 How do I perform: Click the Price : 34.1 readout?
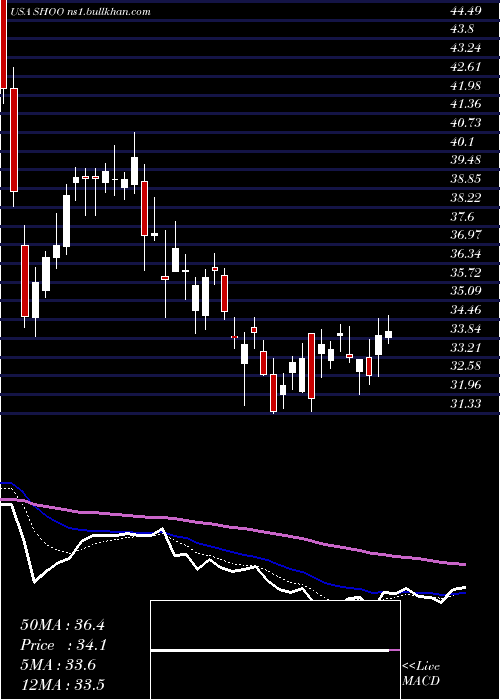(x=64, y=645)
